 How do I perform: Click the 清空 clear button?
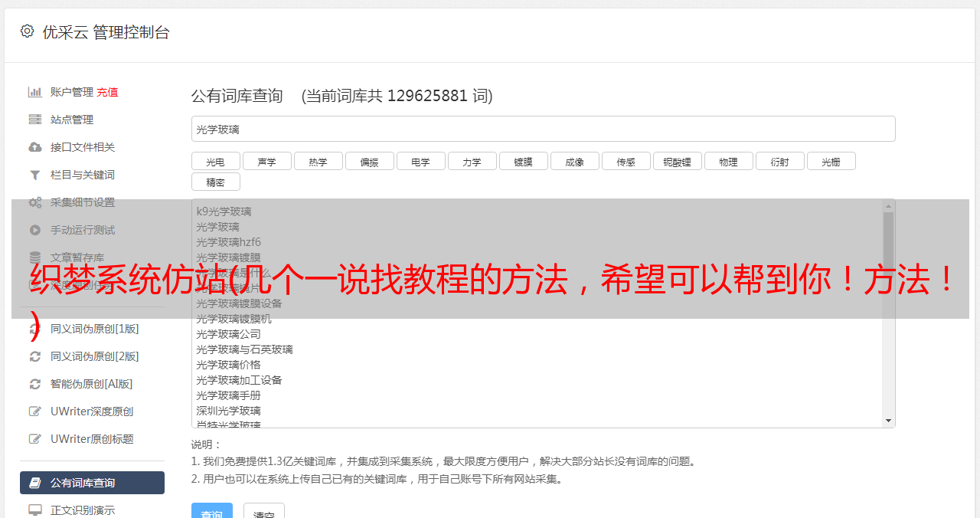(x=264, y=510)
